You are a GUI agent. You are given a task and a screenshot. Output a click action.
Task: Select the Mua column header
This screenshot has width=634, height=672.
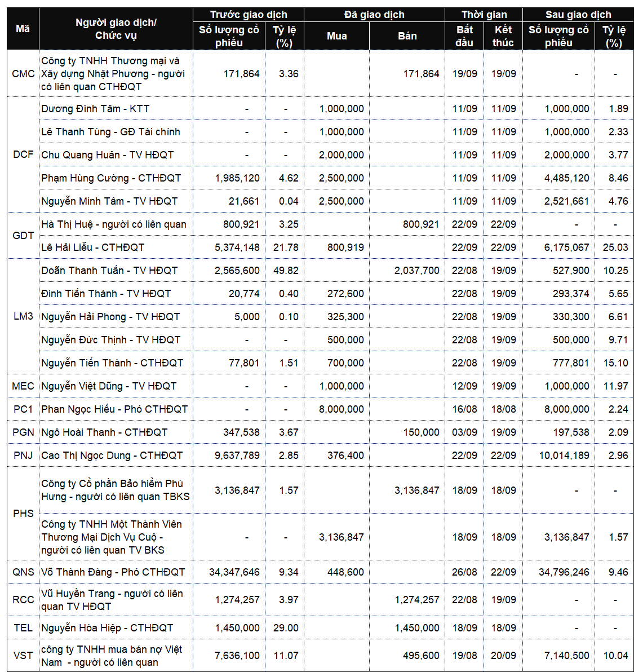[x=336, y=36]
